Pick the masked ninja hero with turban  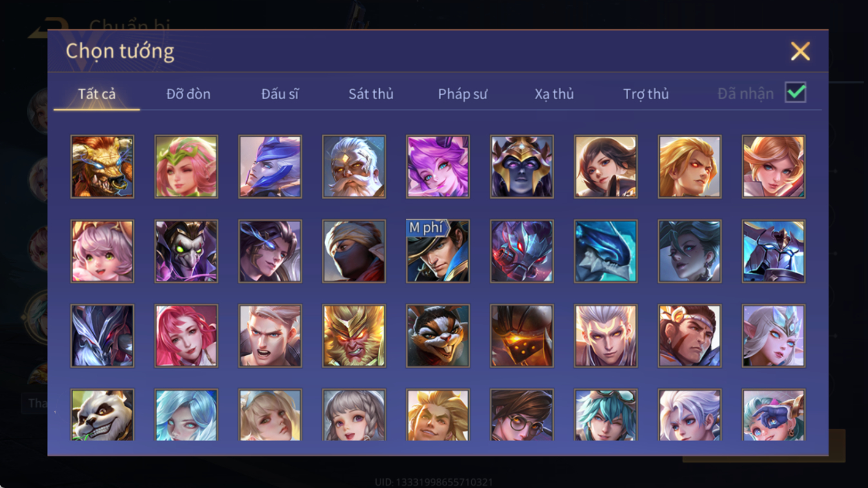(x=354, y=251)
